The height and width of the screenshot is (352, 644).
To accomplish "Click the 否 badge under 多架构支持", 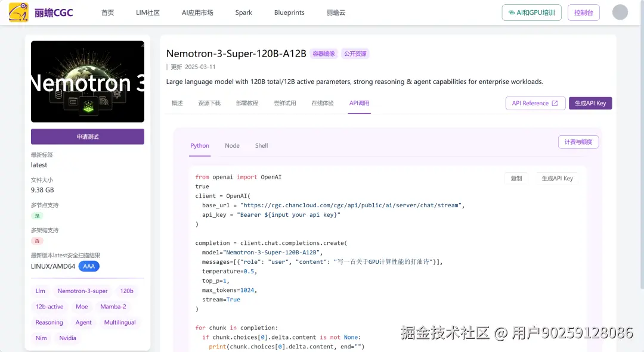I will [37, 241].
